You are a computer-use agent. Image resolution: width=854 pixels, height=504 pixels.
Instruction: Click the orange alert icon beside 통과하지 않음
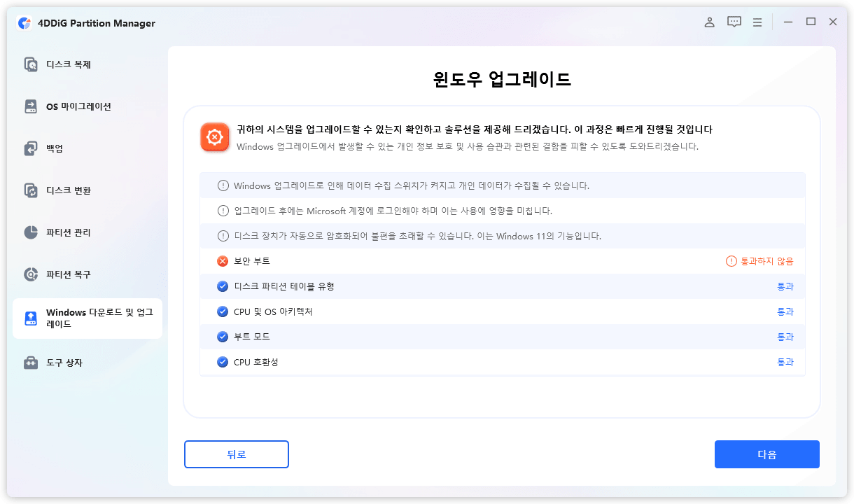coord(731,261)
